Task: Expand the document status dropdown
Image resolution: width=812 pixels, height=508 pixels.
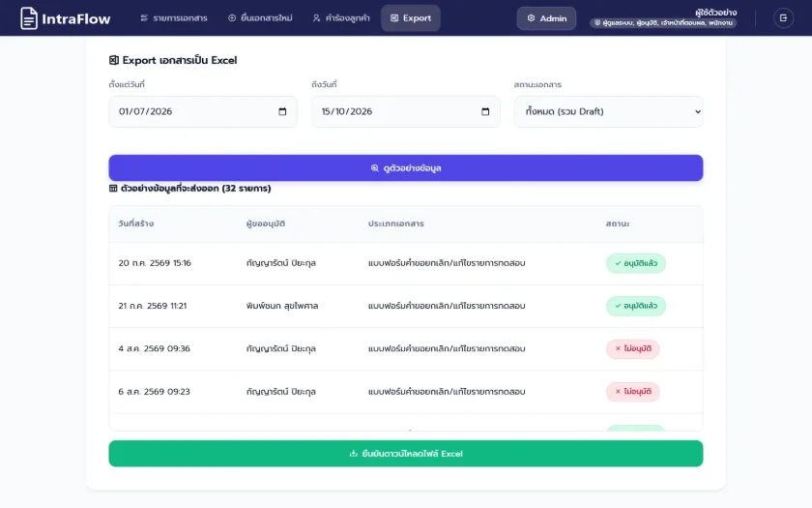Action: point(608,111)
